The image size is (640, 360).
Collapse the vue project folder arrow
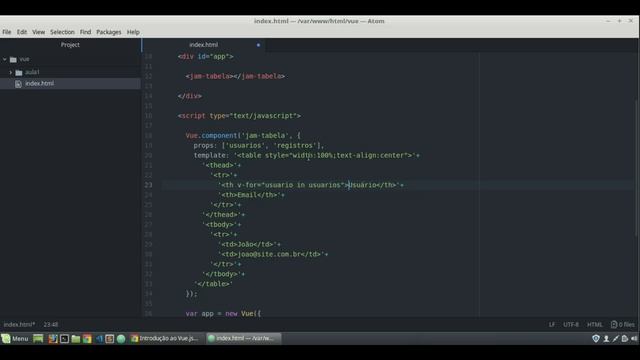coord(4,59)
